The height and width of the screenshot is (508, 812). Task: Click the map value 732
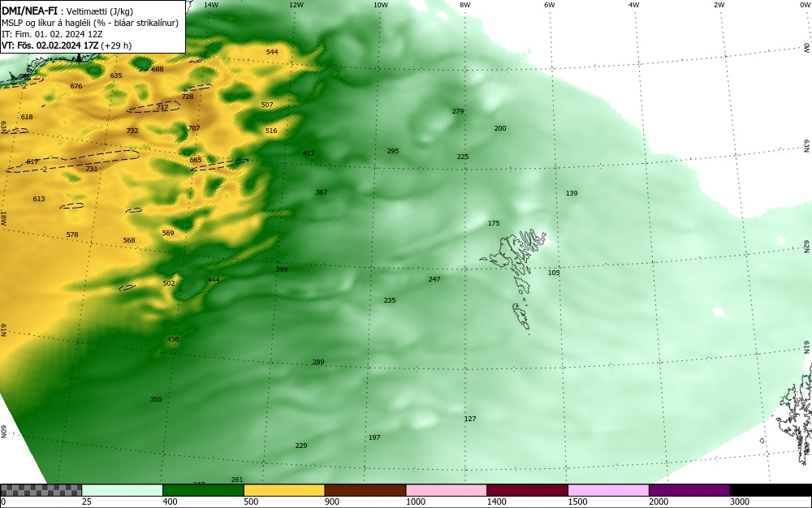[x=132, y=131]
